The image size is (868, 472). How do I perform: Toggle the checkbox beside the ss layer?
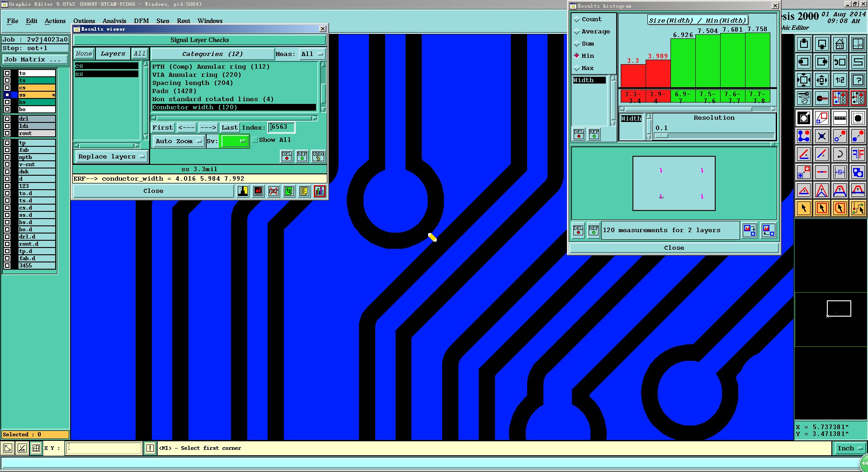7,95
